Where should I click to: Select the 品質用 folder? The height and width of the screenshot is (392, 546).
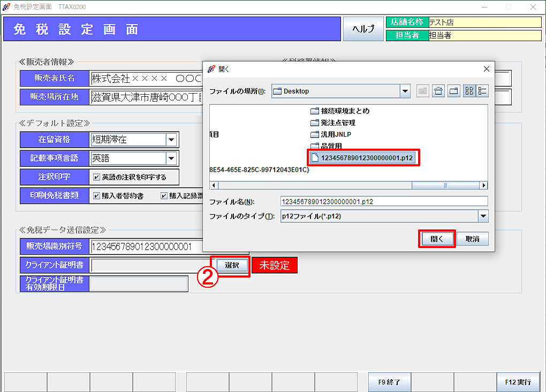pos(327,146)
